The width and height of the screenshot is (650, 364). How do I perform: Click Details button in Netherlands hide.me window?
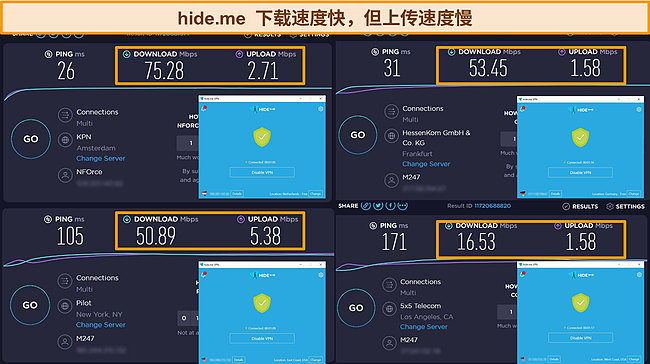coord(237,194)
